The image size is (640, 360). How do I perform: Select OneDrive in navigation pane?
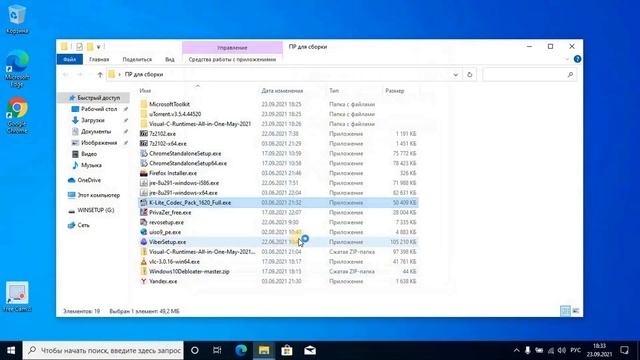(x=89, y=180)
